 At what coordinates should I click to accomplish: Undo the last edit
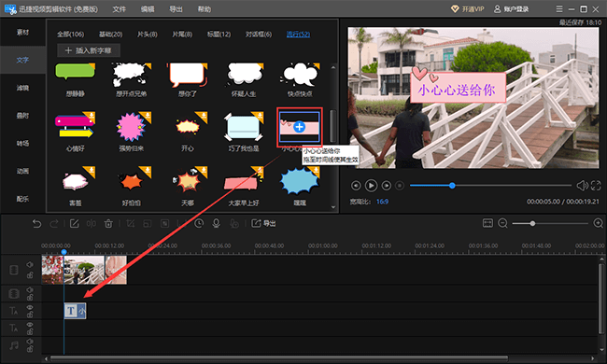pos(36,224)
